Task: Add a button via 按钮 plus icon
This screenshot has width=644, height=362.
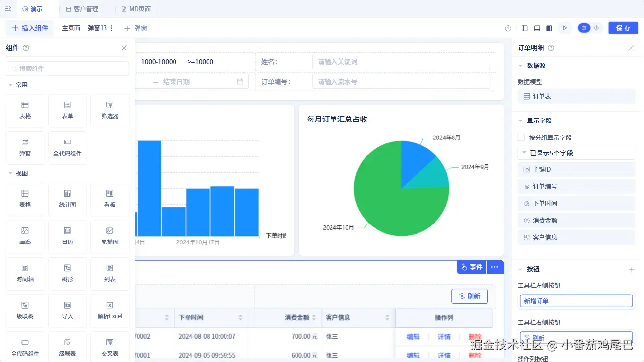Action: 632,270
